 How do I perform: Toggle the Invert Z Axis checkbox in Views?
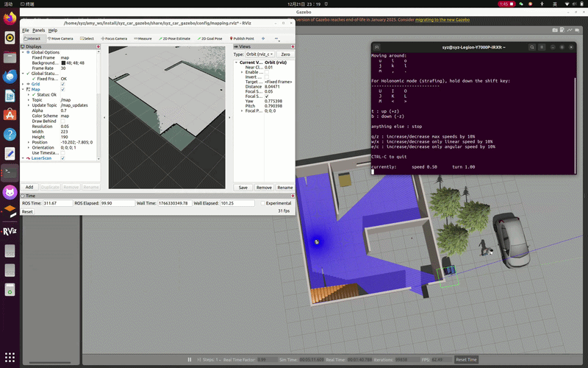pos(267,77)
